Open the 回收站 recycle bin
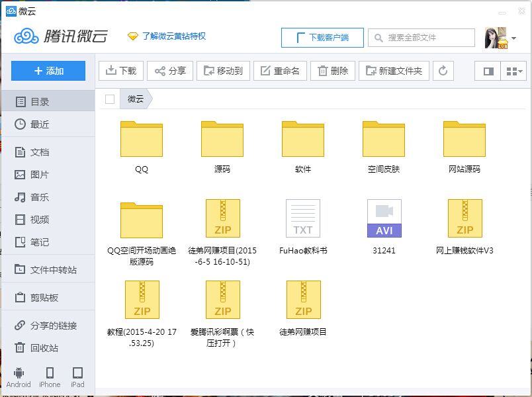532x397 pixels. click(48, 348)
